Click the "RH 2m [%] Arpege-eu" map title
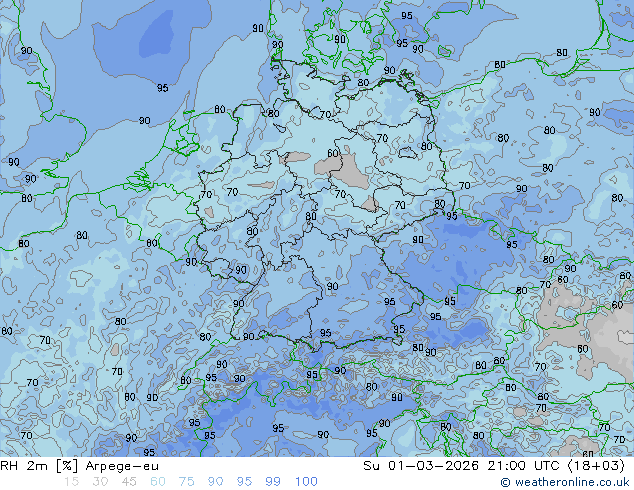The height and width of the screenshot is (490, 634). (80, 466)
